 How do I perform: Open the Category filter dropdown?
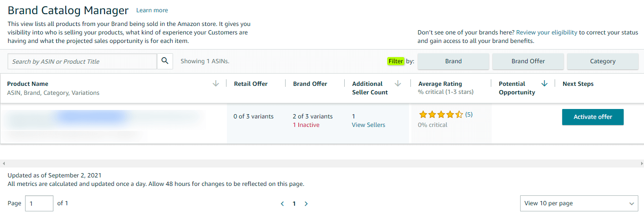(602, 61)
